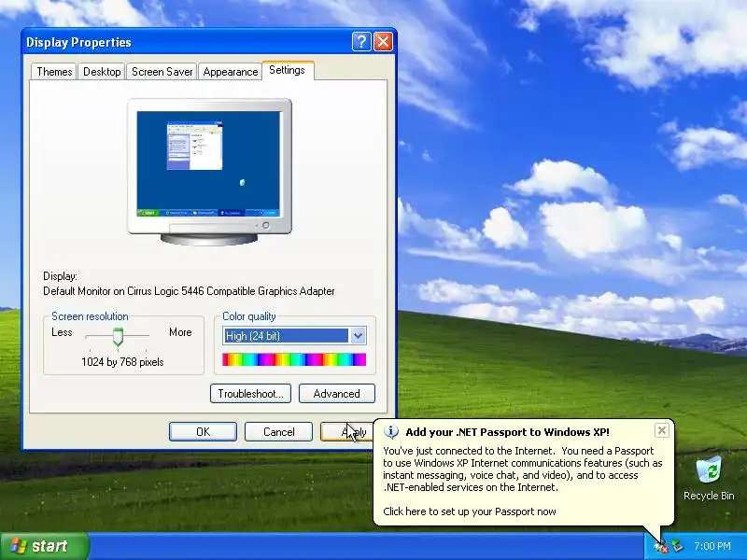Switch to the Themes tab
The image size is (747, 560).
click(54, 72)
